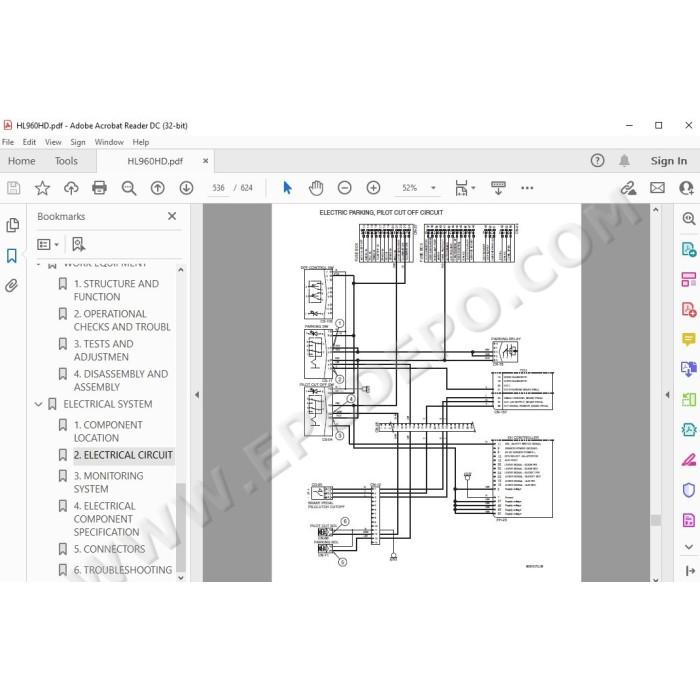
Task: Open Help menu
Action: tap(141, 142)
